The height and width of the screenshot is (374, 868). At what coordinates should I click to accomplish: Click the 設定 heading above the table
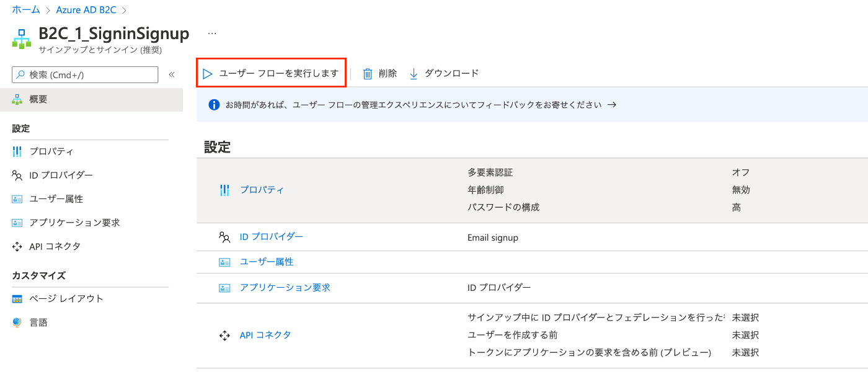click(217, 147)
